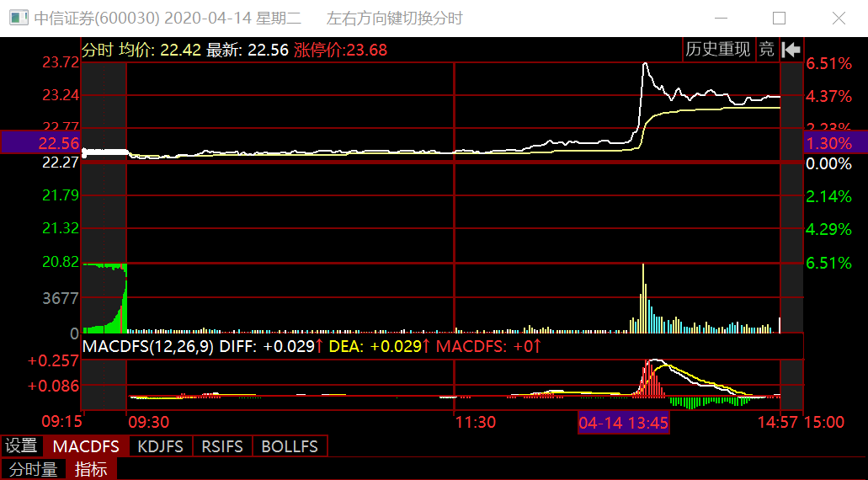Switch to the RSIFS indicator tab
Image resolution: width=868 pixels, height=480 pixels.
[x=222, y=446]
